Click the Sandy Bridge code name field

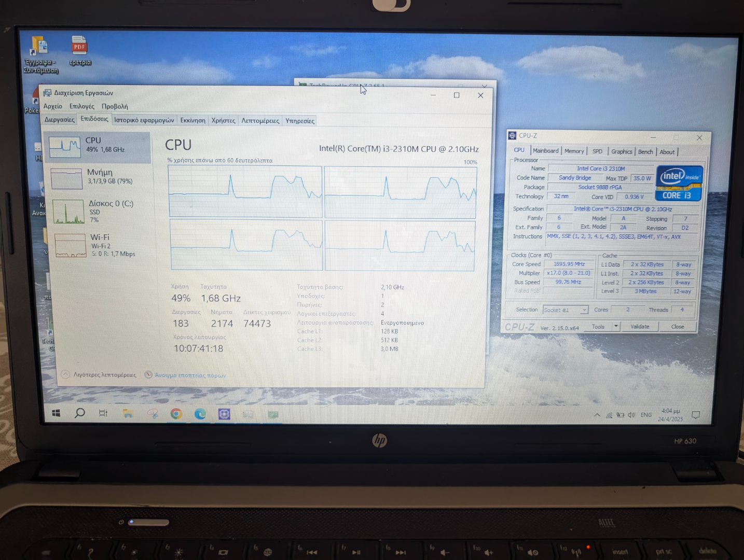point(574,178)
